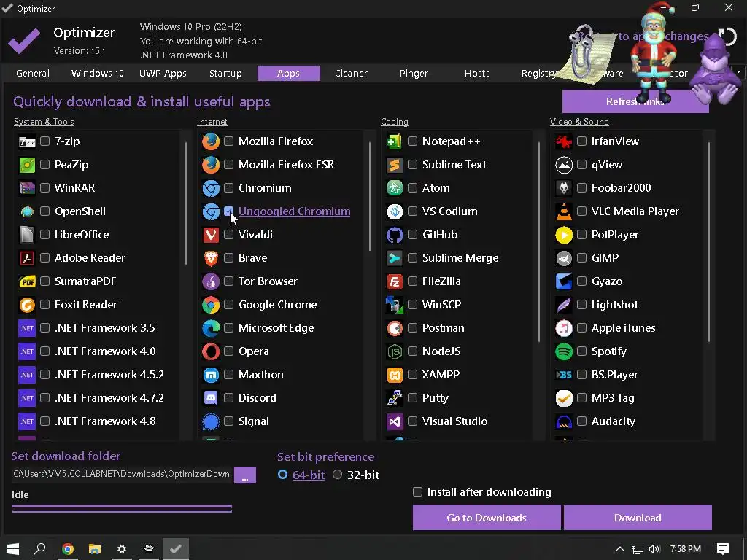
Task: Open the UWP Apps tab
Action: point(163,74)
